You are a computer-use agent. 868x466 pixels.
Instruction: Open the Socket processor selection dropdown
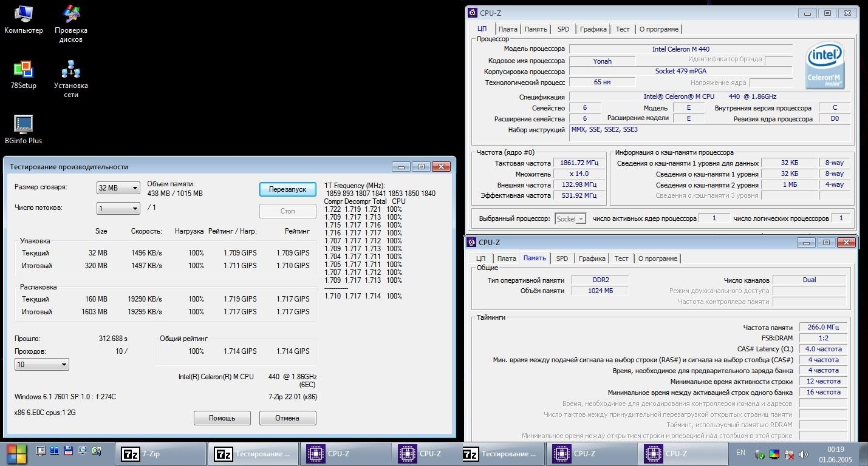pyautogui.click(x=570, y=219)
